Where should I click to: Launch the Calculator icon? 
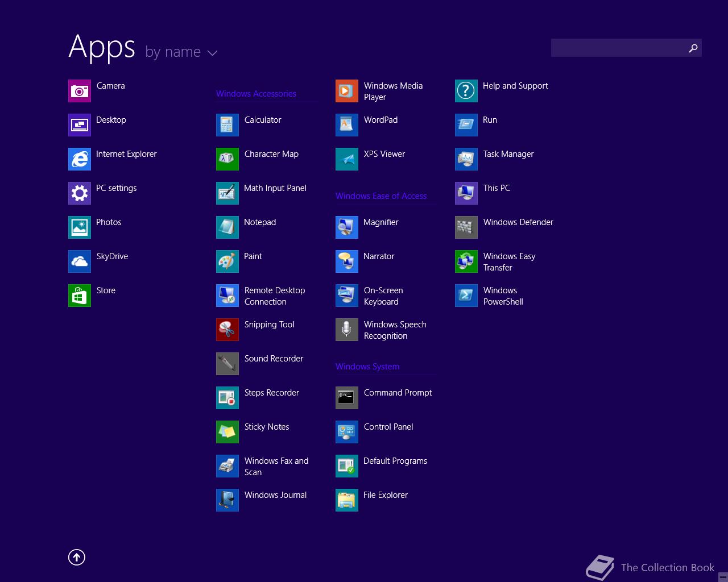227,125
